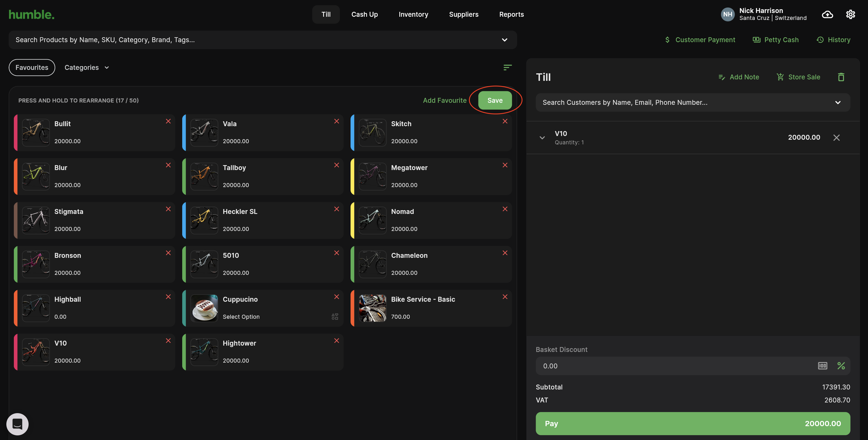Remove Heckler SL from favourites
Screen dimensions: 868x440
coord(337,209)
